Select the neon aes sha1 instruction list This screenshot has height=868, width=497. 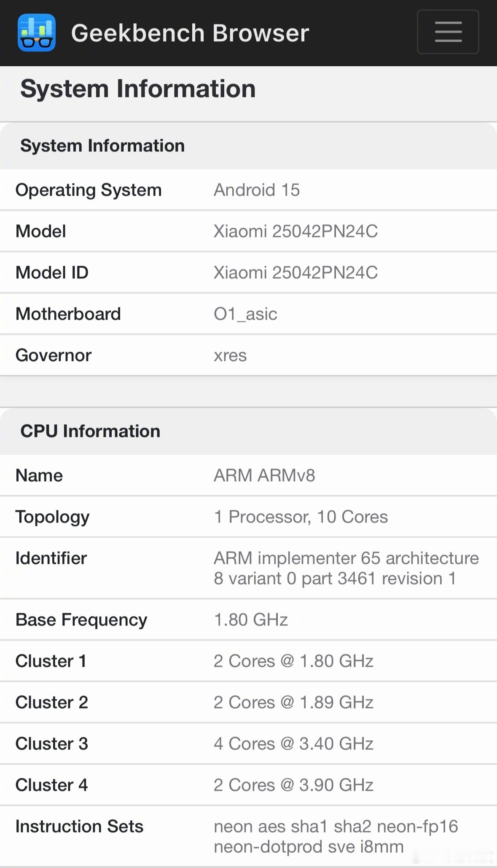tap(336, 836)
